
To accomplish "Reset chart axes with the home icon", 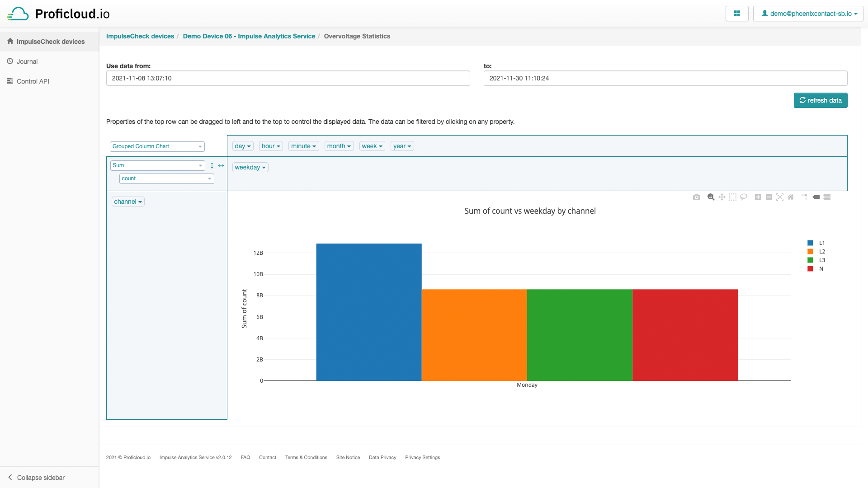I will 791,197.
